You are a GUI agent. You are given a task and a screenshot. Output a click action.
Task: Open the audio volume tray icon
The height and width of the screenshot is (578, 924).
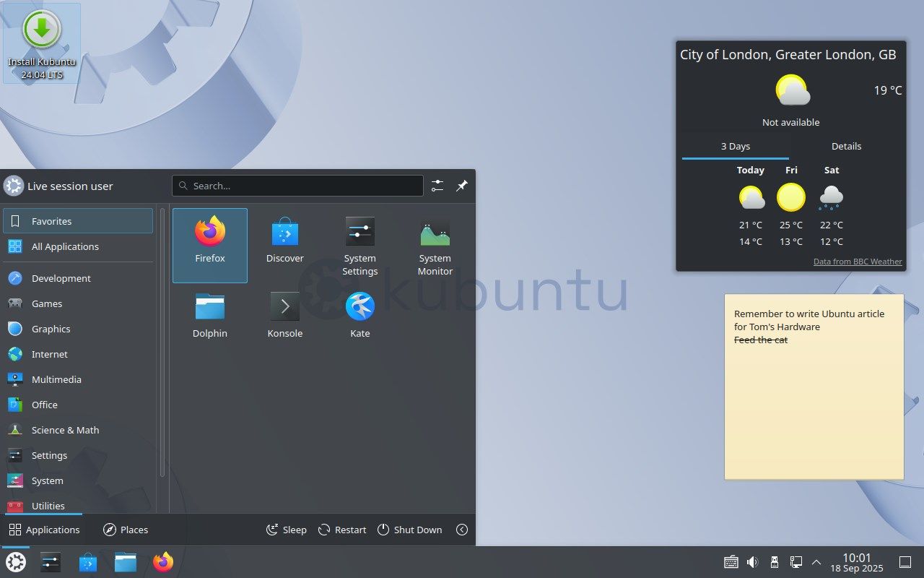pos(752,562)
